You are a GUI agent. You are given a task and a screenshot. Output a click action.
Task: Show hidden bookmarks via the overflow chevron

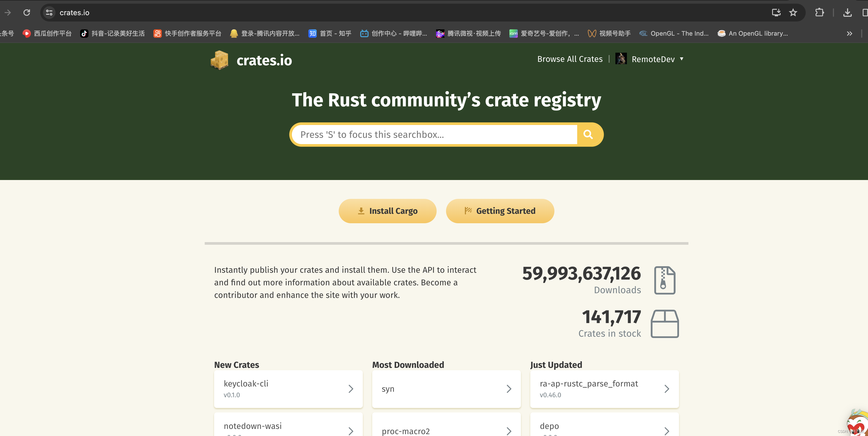tap(850, 33)
